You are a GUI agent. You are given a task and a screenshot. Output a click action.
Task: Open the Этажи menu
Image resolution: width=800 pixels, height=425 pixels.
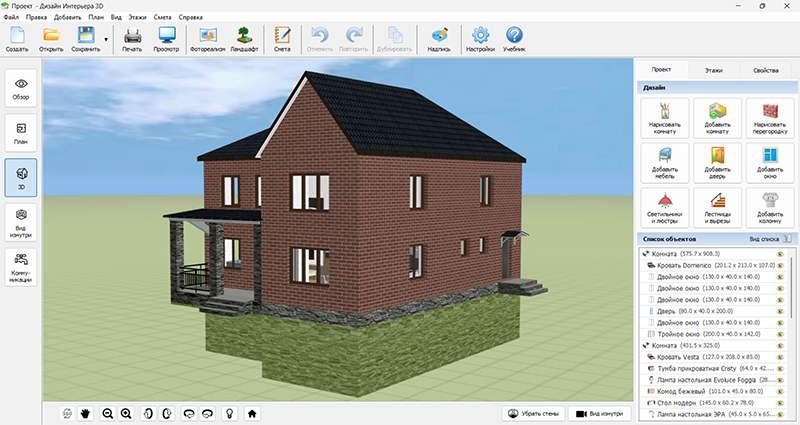point(137,17)
